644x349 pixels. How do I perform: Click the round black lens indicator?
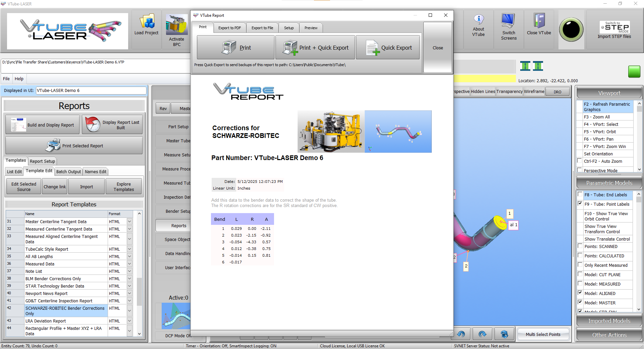pyautogui.click(x=571, y=30)
